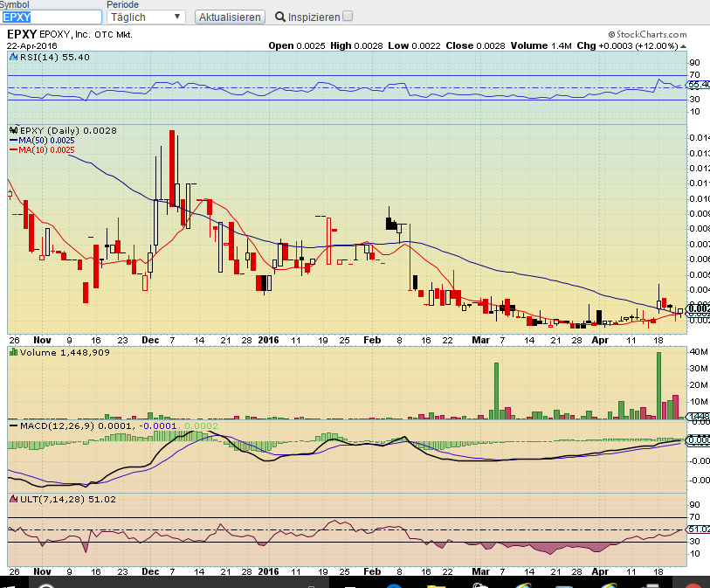This screenshot has height=588, width=710.
Task: Click the MA(50) 0.0025 legend text
Action: coord(46,141)
